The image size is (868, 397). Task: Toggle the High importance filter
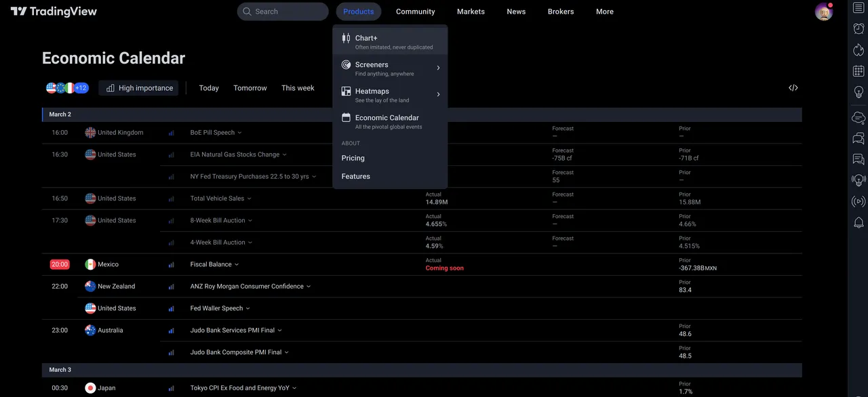click(138, 88)
